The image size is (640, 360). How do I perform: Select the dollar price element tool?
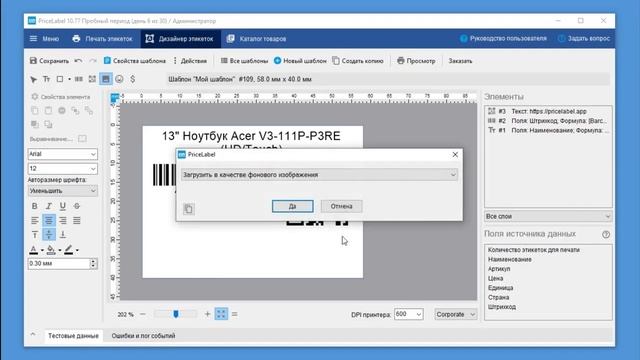(x=133, y=79)
